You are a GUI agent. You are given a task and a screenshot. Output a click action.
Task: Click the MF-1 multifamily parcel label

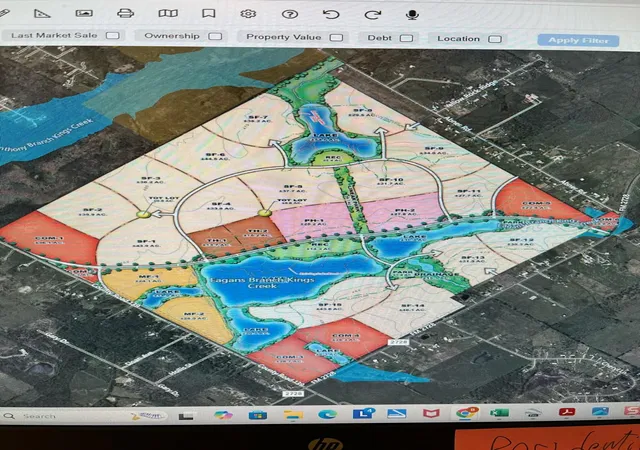148,278
